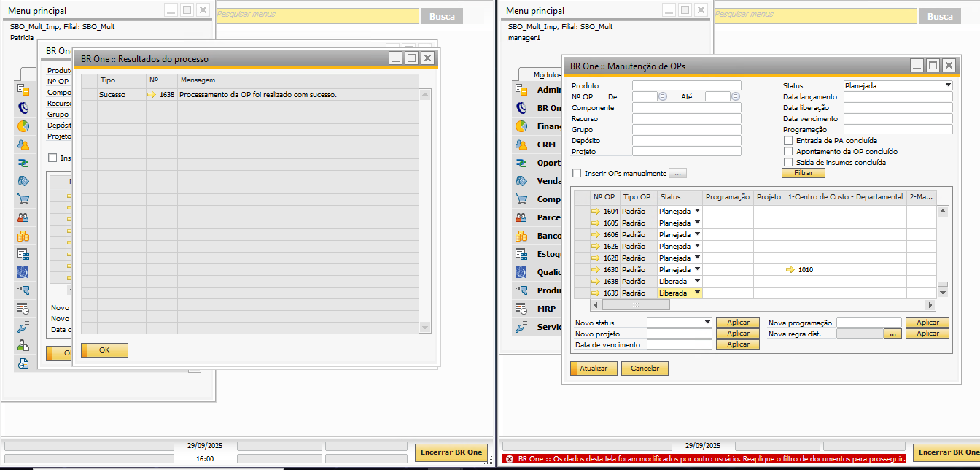Viewport: 980px width, 470px height.
Task: Enable the Entrada de PA concluída checkbox
Action: (788, 140)
